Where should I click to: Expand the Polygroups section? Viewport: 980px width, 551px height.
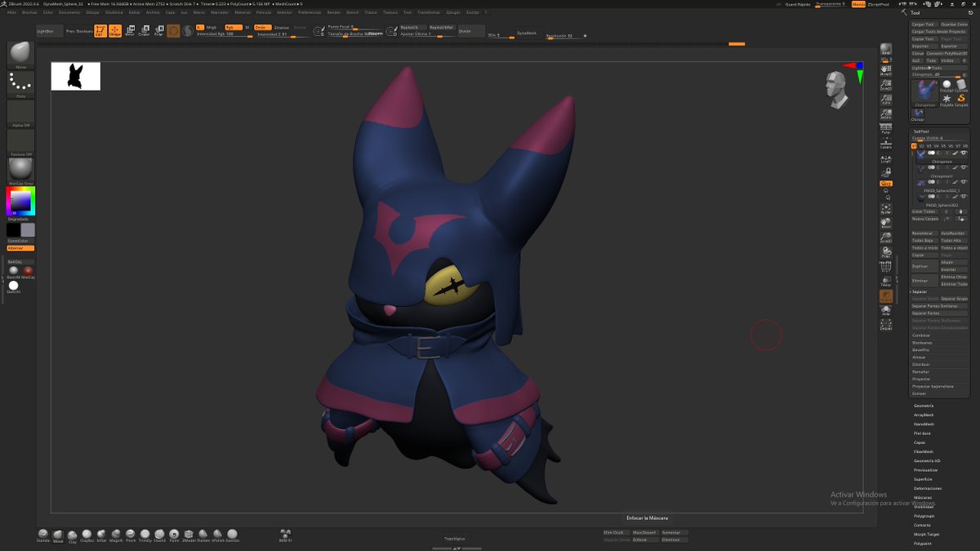click(924, 516)
